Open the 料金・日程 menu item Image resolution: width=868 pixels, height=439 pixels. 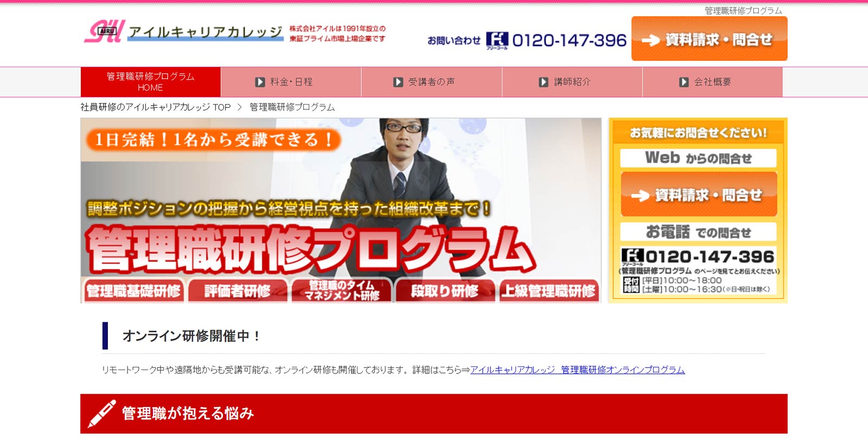tap(291, 82)
